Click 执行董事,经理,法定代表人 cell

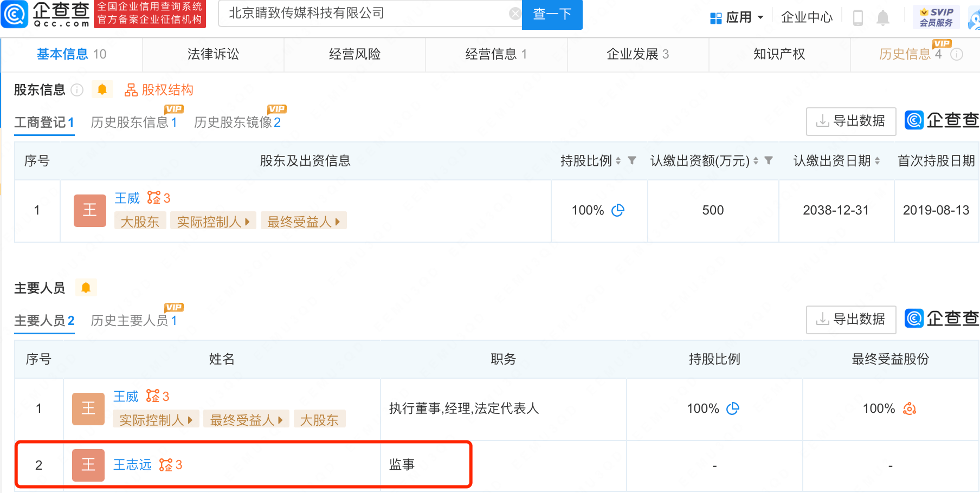[x=504, y=408]
